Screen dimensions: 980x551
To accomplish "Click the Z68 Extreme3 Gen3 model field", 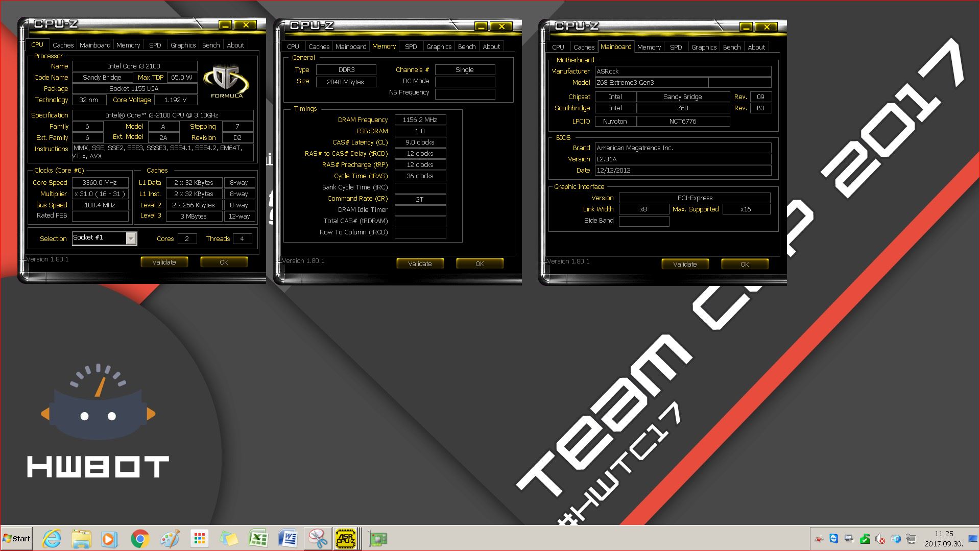I will pyautogui.click(x=652, y=82).
